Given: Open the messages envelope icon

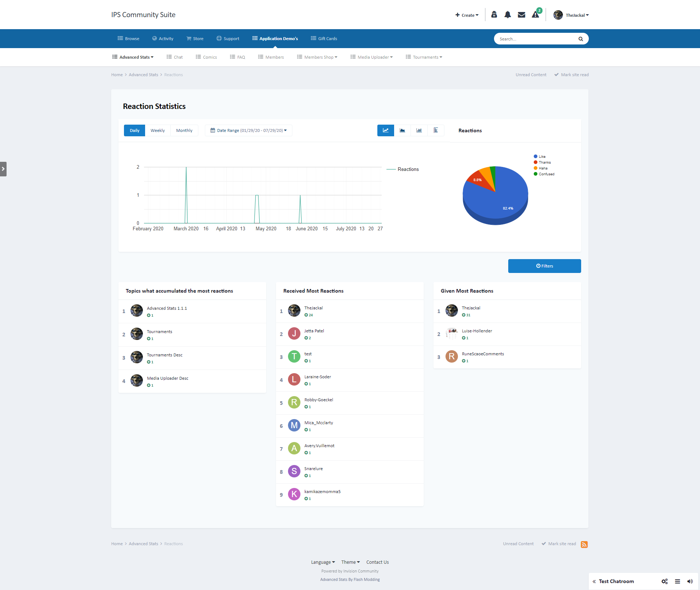Looking at the screenshot, I should 521,15.
